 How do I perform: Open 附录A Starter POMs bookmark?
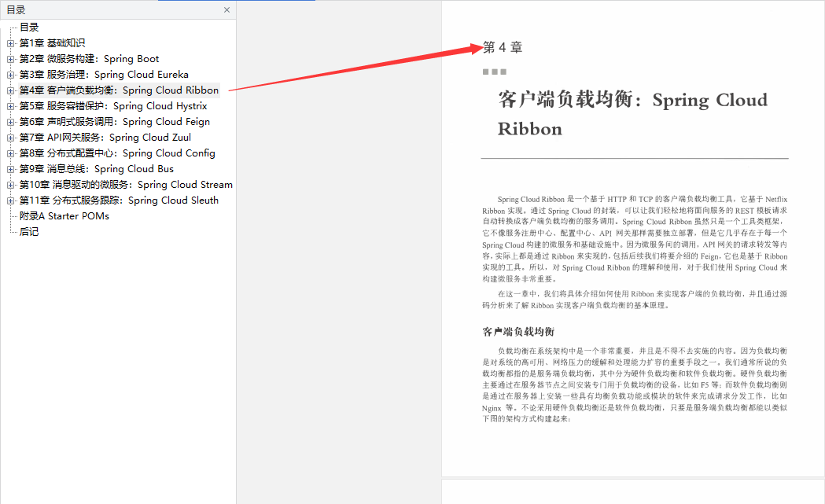pyautogui.click(x=64, y=216)
